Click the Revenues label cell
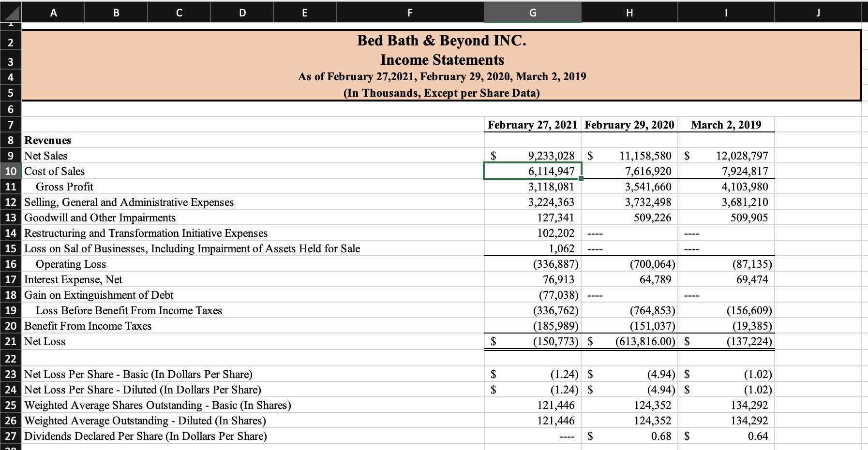This screenshot has height=450, width=868. point(48,140)
